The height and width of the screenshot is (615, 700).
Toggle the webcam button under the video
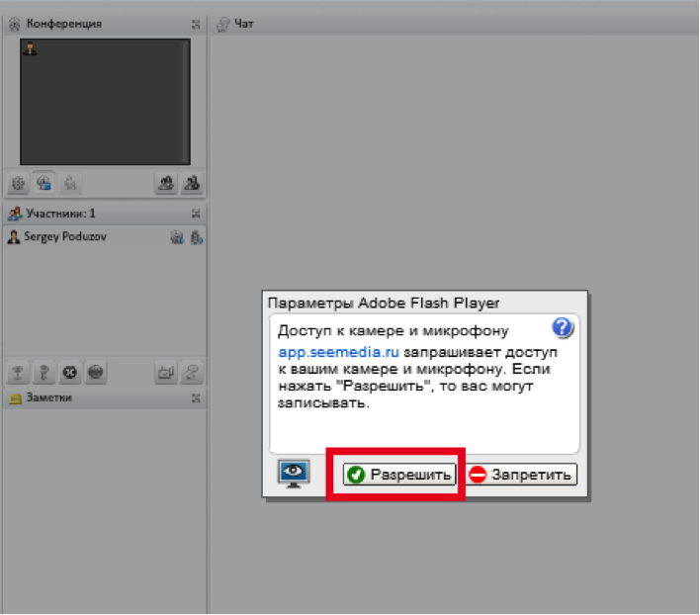pyautogui.click(x=44, y=183)
